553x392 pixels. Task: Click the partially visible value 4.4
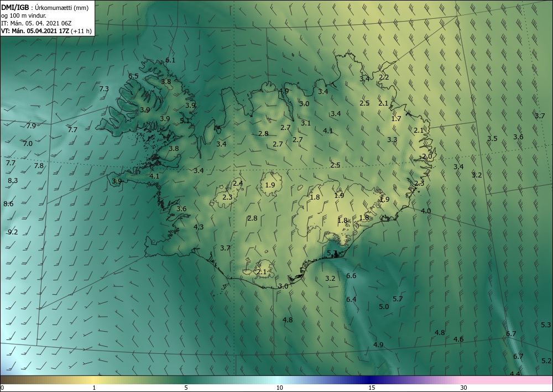pos(515,373)
